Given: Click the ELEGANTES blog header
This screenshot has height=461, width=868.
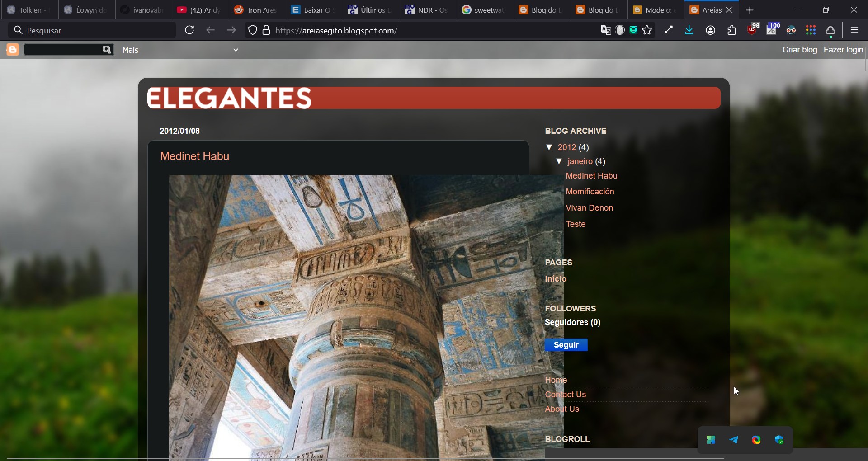Looking at the screenshot, I should [434, 98].
